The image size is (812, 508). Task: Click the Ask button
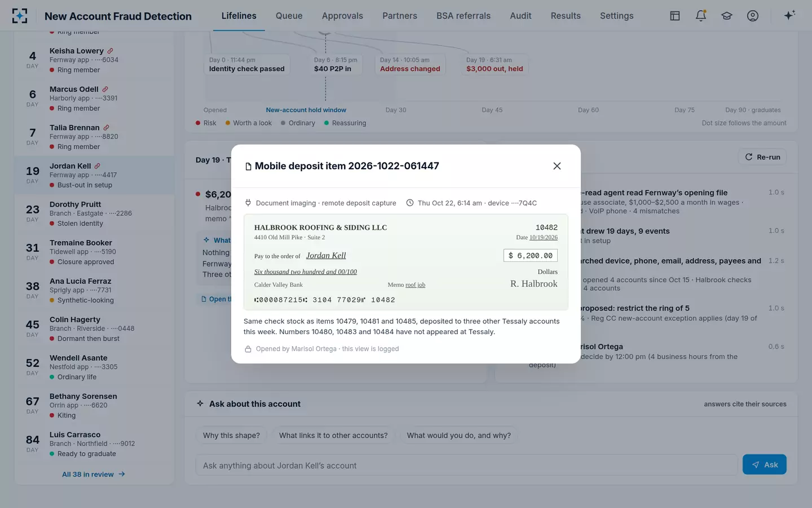click(765, 465)
